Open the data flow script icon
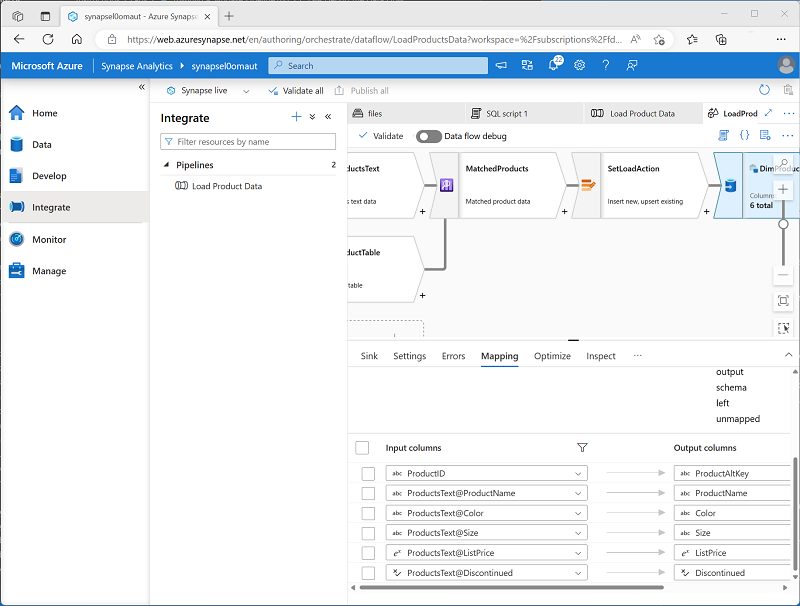 [x=723, y=135]
